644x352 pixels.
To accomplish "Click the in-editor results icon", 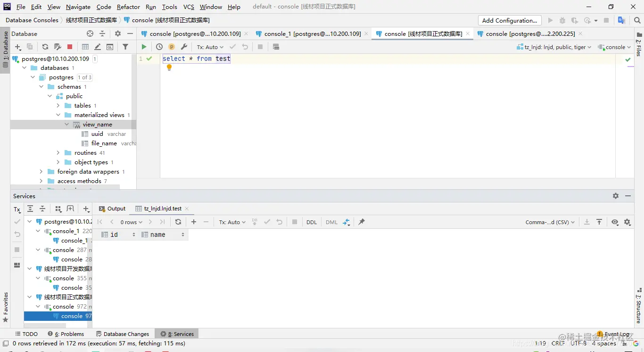I will point(276,47).
